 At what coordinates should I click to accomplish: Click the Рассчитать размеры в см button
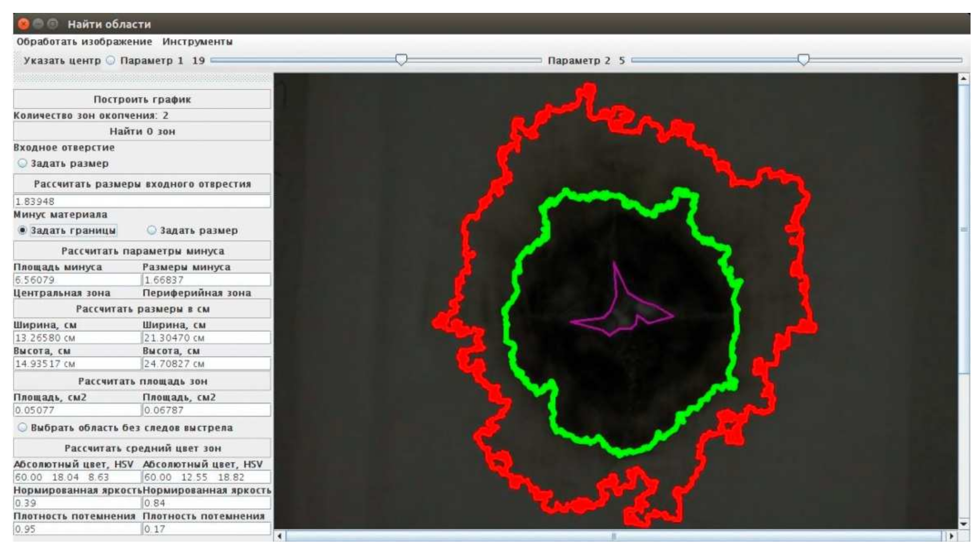pyautogui.click(x=142, y=309)
